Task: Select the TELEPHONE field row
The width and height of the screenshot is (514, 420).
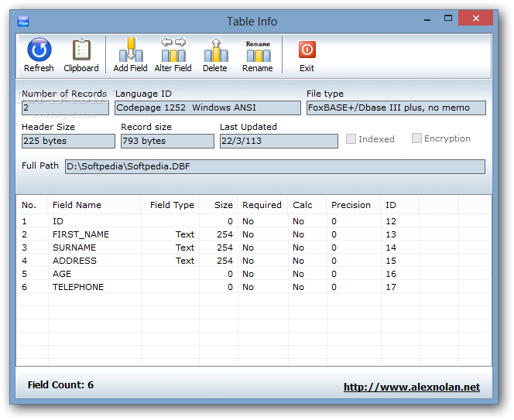Action: 254,287
